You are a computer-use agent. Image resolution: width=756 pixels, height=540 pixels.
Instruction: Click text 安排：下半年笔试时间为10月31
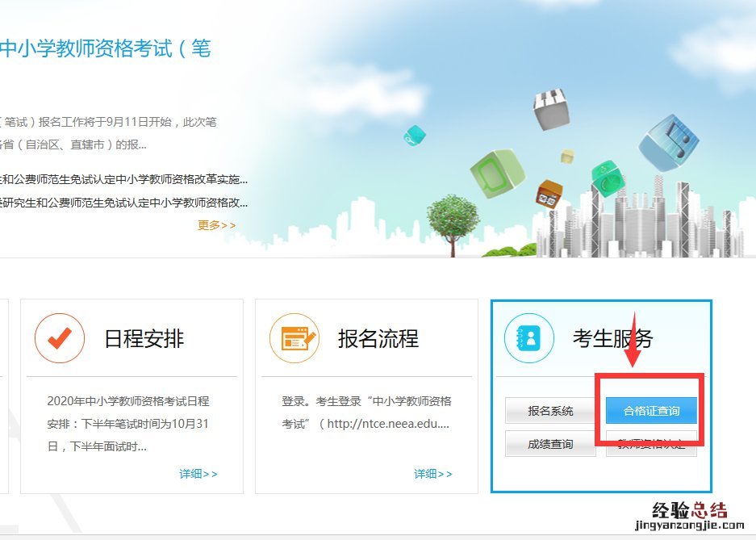(127, 424)
